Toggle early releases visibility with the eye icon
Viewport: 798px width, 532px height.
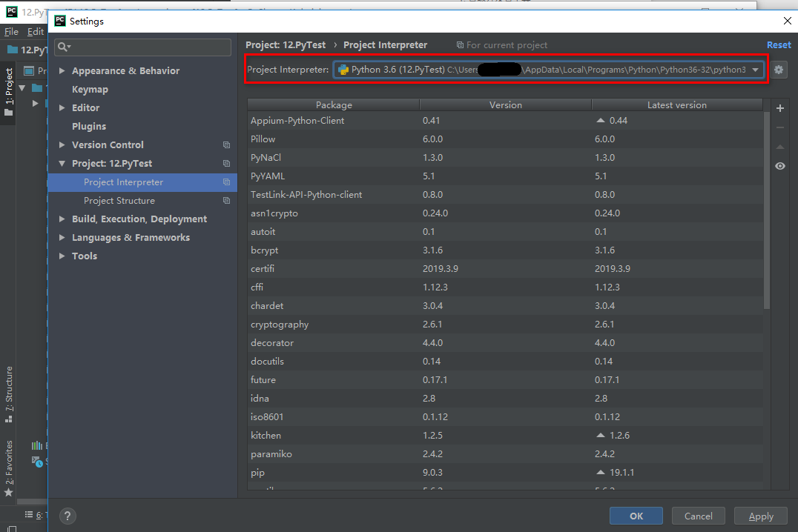[779, 166]
